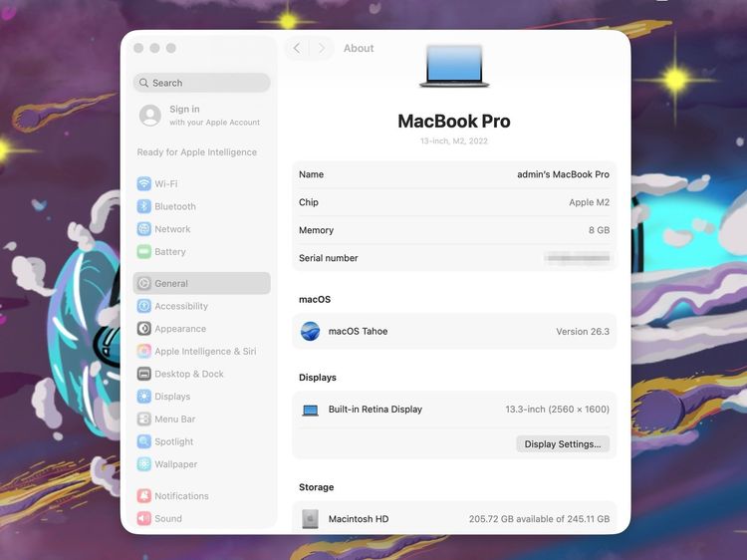Open Desktop & Dock settings
Image resolution: width=747 pixels, height=560 pixels.
(202, 374)
